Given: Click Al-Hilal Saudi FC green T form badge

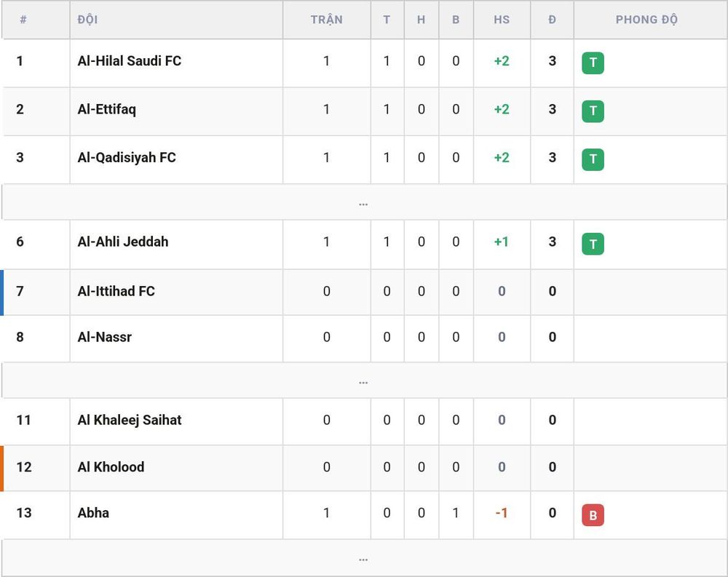Looking at the screenshot, I should tap(593, 63).
